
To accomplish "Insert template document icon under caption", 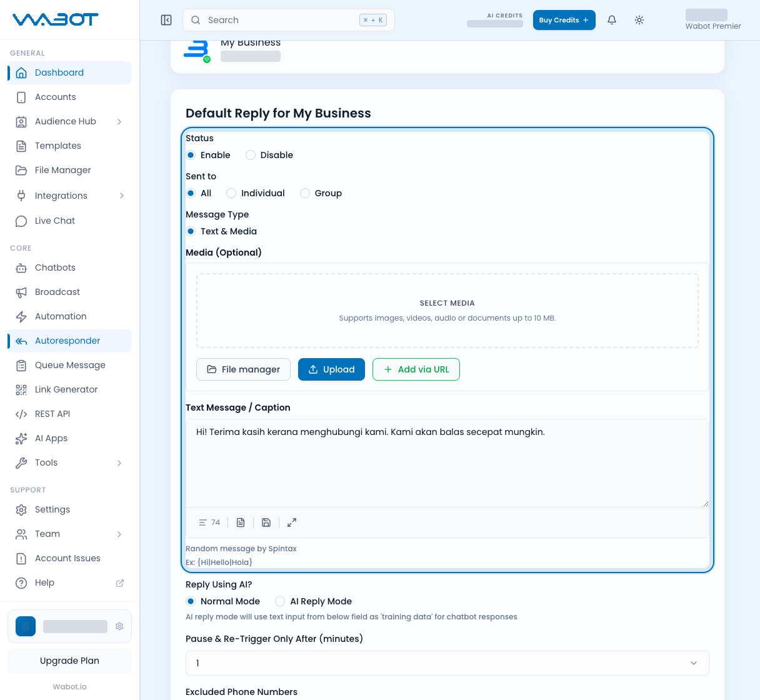I will [241, 522].
